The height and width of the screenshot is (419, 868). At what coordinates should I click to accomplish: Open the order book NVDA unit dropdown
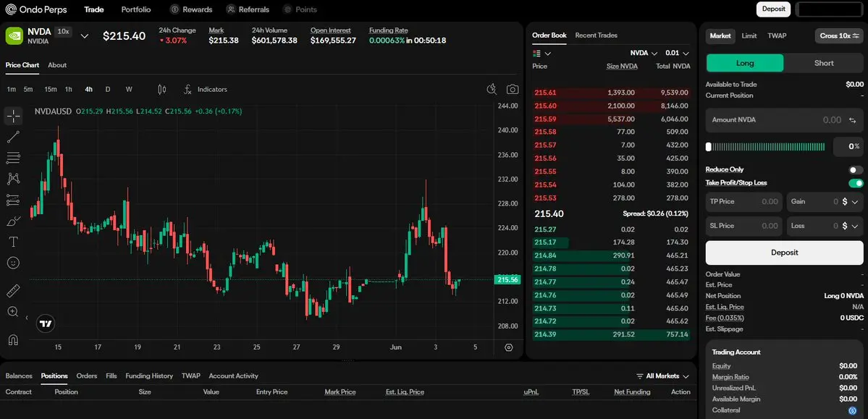644,53
